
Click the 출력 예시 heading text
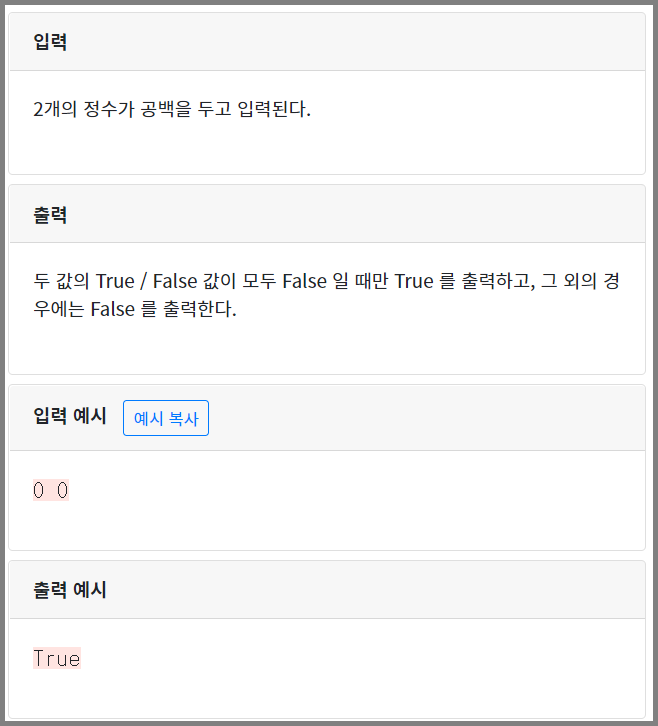[70, 589]
